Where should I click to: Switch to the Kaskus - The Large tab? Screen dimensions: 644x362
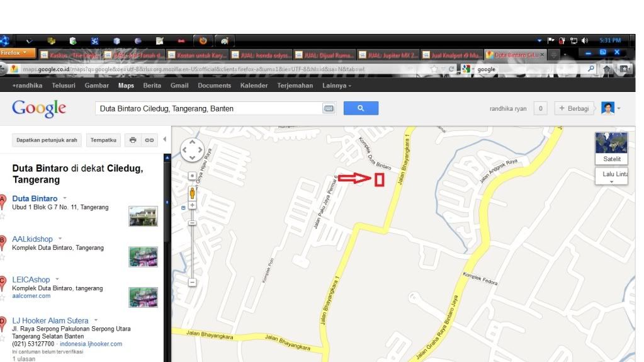pyautogui.click(x=69, y=55)
